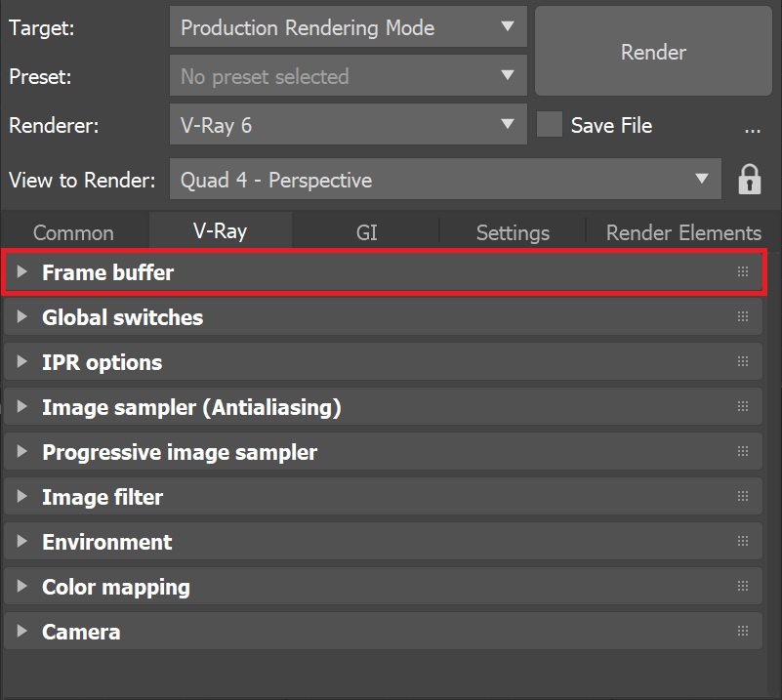Click the grid handle on Camera rollout

point(742,631)
